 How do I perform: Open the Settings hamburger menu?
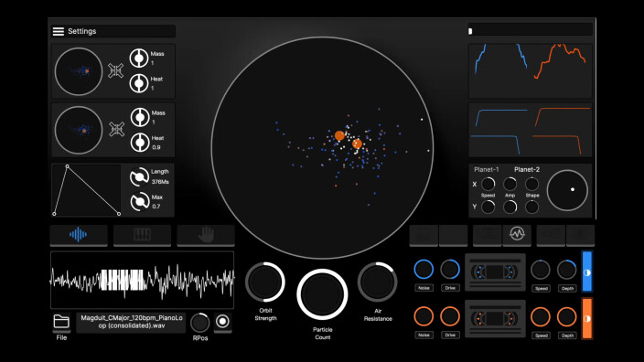point(59,32)
